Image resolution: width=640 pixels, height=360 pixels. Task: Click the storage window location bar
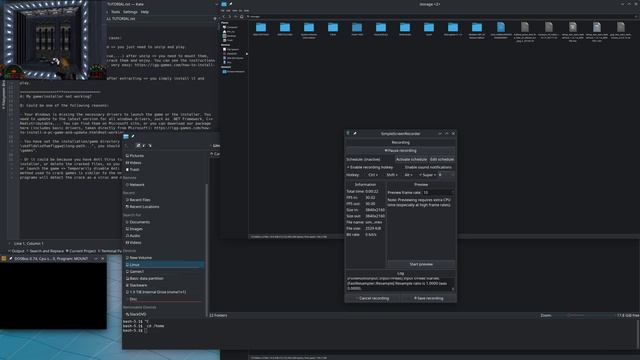tap(441, 16)
